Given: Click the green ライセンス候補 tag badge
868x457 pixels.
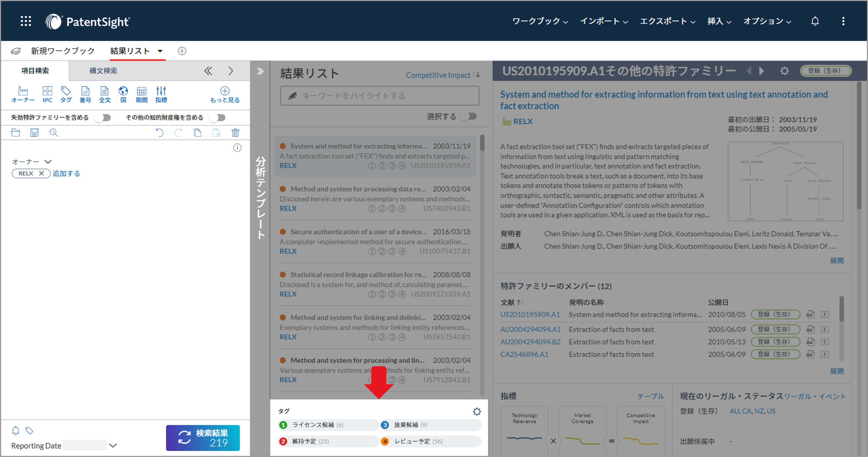Looking at the screenshot, I should pyautogui.click(x=283, y=425).
